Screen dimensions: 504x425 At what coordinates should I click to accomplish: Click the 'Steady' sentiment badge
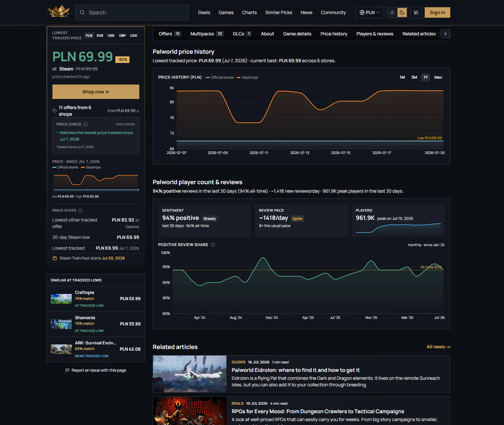click(x=210, y=219)
